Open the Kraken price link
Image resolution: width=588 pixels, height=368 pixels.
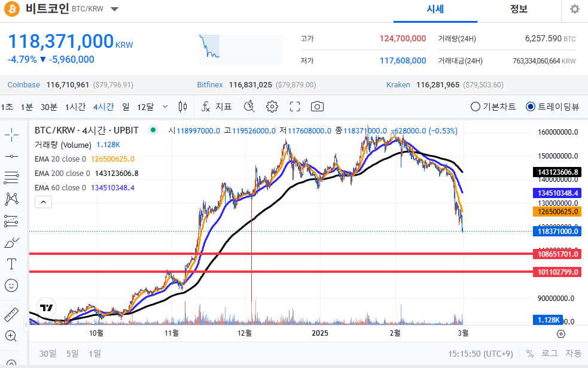click(x=398, y=85)
